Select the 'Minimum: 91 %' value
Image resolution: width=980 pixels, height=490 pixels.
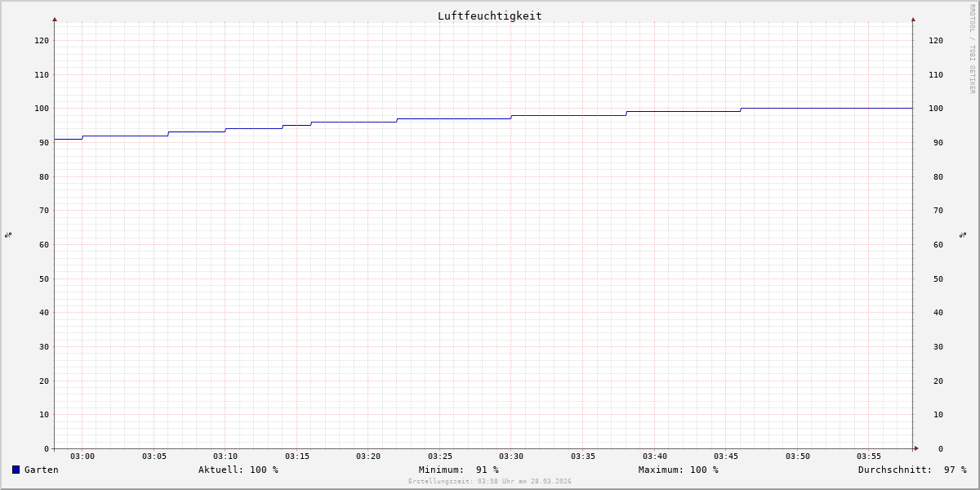(x=459, y=470)
